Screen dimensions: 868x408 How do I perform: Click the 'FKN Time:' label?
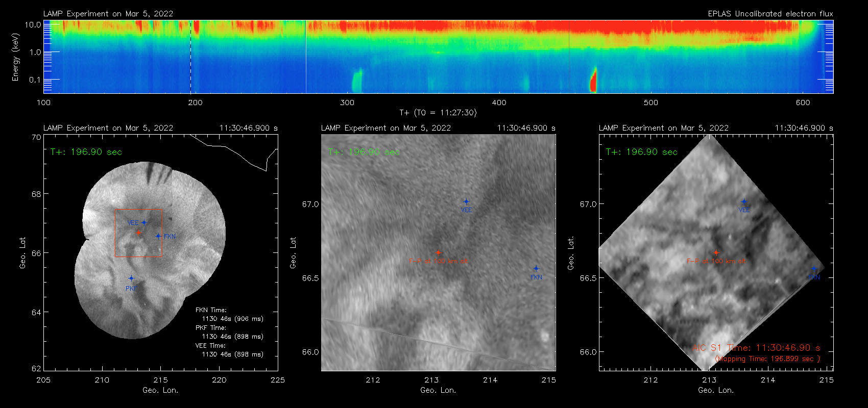(x=211, y=310)
